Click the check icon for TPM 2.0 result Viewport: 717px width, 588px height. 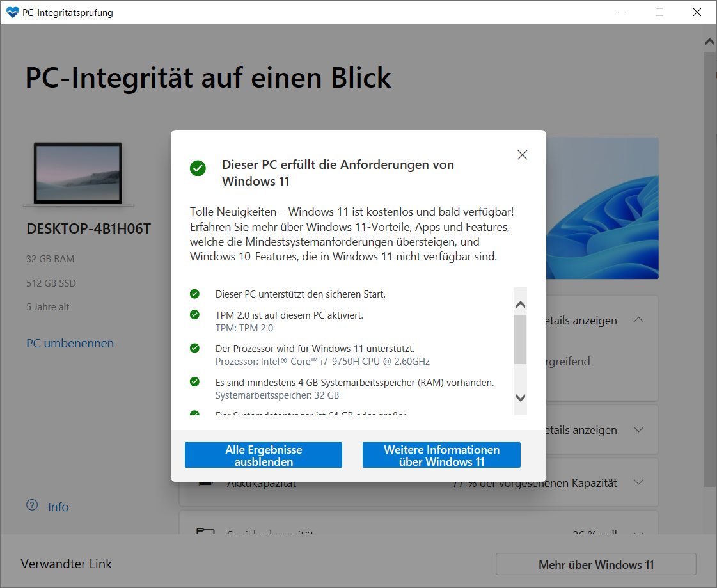[x=195, y=315]
